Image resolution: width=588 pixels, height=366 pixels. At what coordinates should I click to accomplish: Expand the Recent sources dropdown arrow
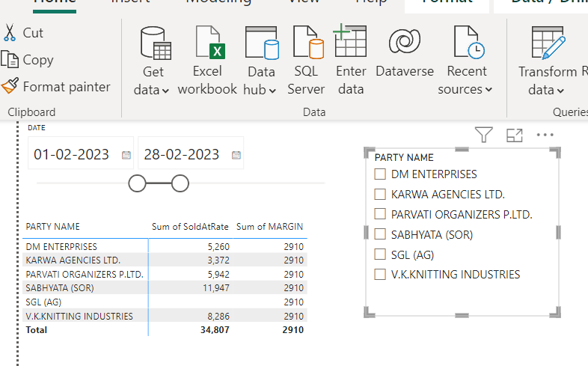click(x=489, y=90)
